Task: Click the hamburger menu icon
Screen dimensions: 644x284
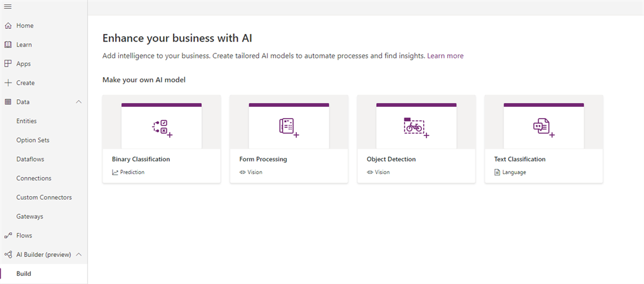Action: click(x=8, y=6)
